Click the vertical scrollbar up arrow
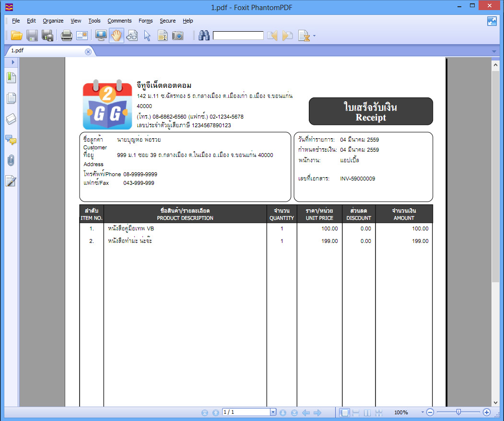 (x=495, y=65)
